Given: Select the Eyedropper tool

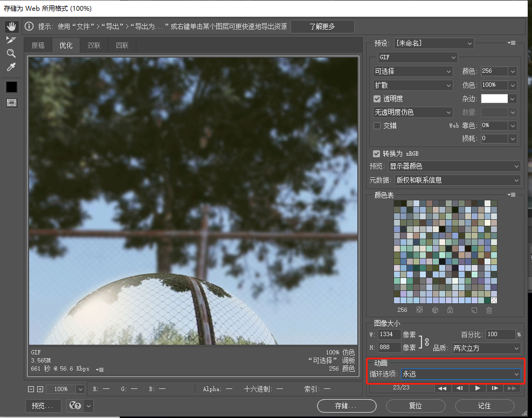Looking at the screenshot, I should pyautogui.click(x=11, y=67).
